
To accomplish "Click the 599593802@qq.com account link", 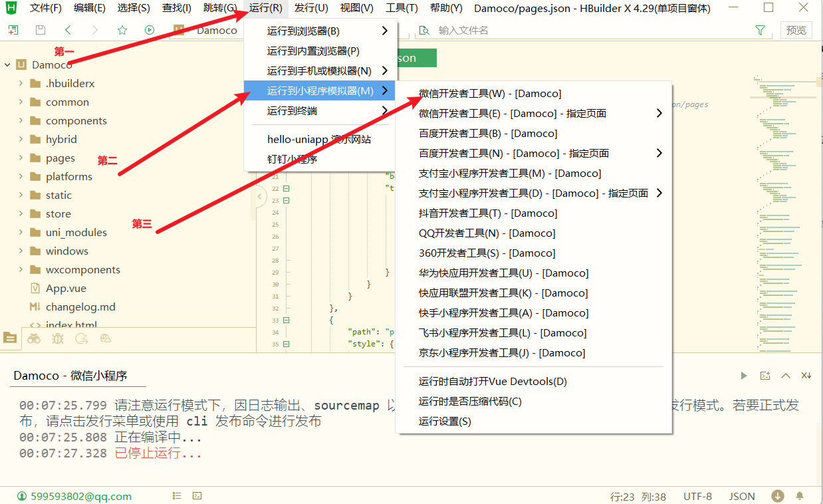I will (81, 496).
